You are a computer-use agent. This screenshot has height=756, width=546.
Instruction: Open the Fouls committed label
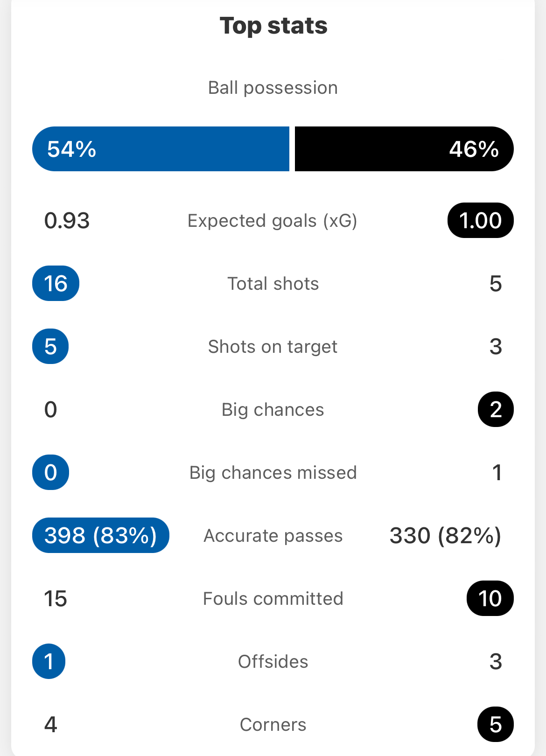coord(273,599)
